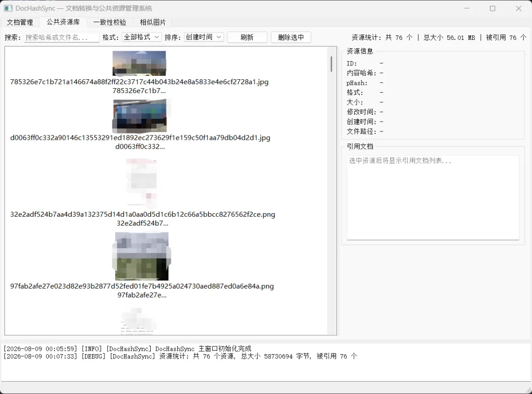Image resolution: width=532 pixels, height=394 pixels.
Task: Click the 引用文档 list box
Action: 433,197
